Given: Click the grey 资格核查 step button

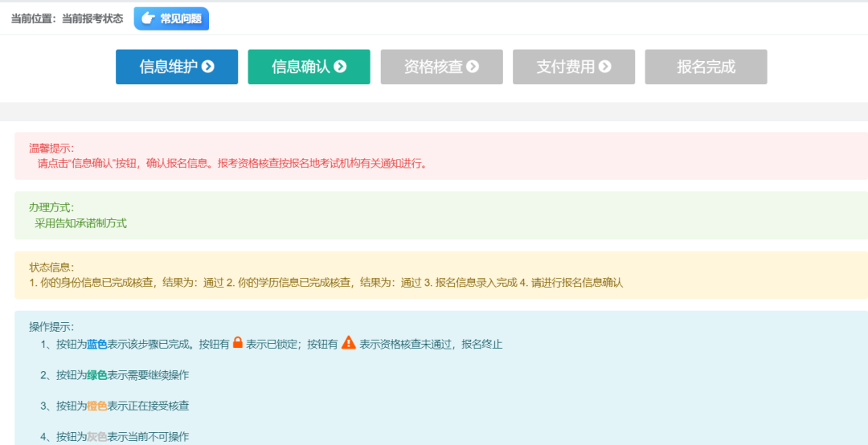Looking at the screenshot, I should [442, 67].
